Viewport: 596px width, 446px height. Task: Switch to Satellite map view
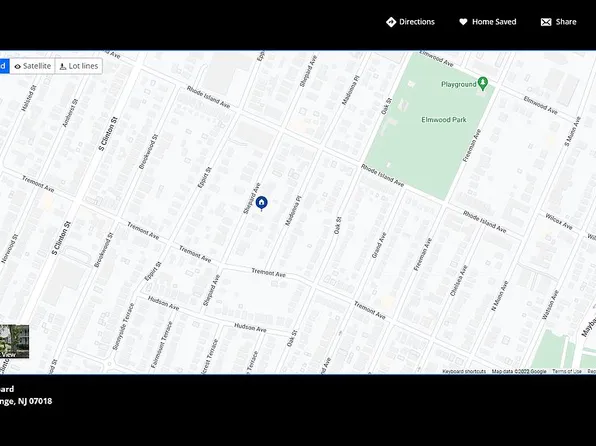32,66
